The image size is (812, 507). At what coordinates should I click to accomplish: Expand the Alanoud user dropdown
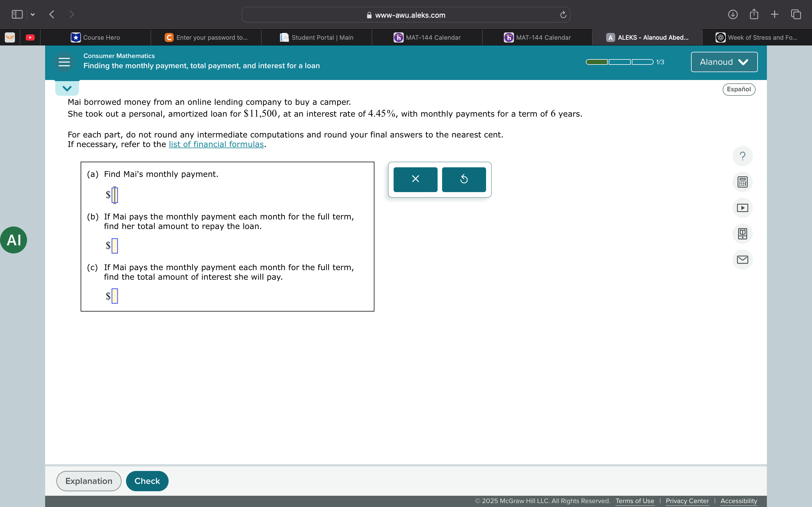724,62
